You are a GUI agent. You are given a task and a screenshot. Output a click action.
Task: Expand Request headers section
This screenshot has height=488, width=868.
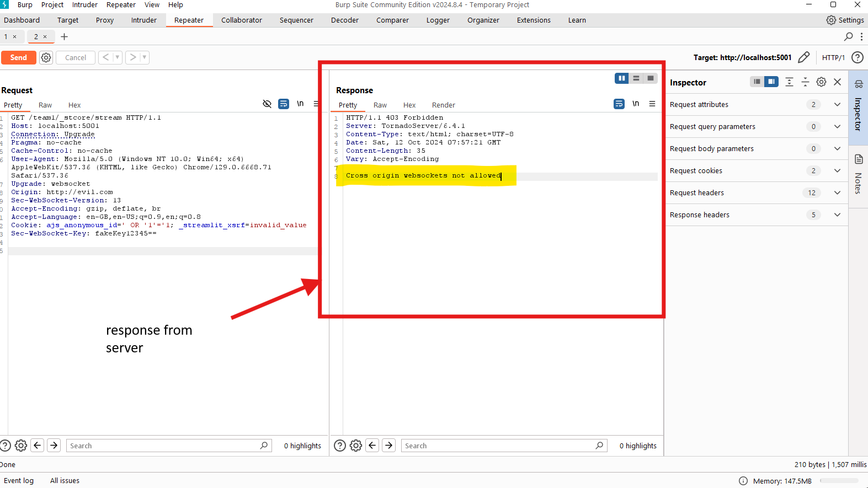pos(756,193)
